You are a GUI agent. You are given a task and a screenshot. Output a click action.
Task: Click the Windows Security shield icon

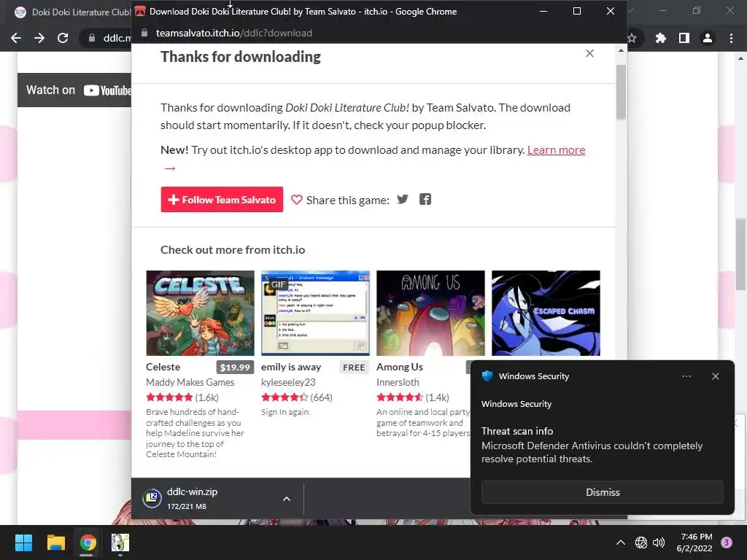coord(487,376)
